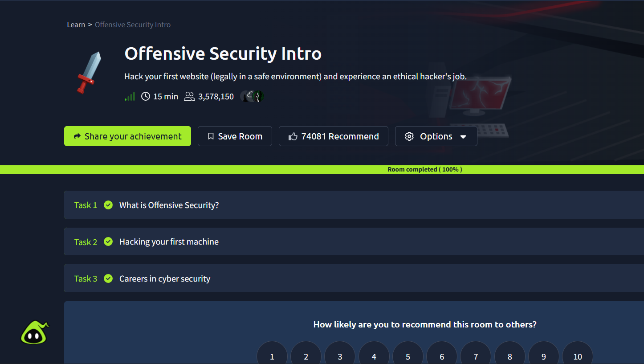644x364 pixels.
Task: Toggle Task 1 completion checkmark
Action: [108, 205]
